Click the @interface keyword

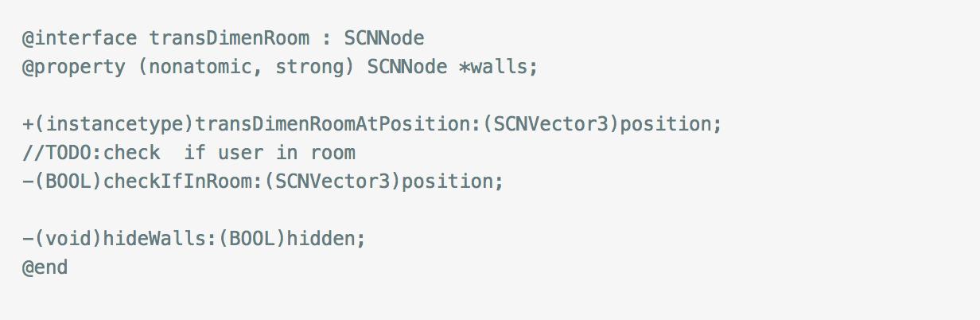point(80,37)
